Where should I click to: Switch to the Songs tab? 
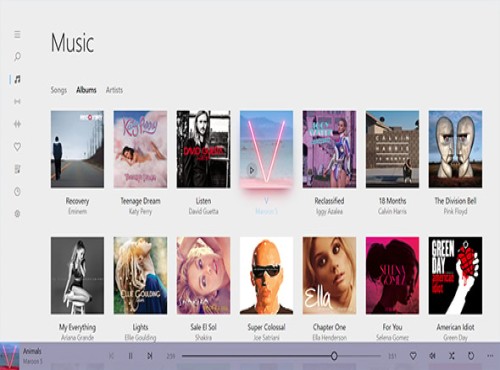[59, 90]
